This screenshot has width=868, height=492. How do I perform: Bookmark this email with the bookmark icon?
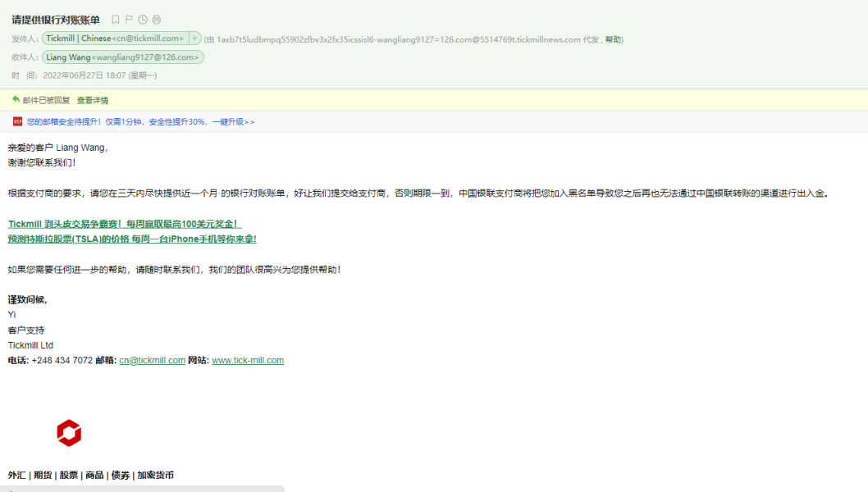[x=115, y=20]
